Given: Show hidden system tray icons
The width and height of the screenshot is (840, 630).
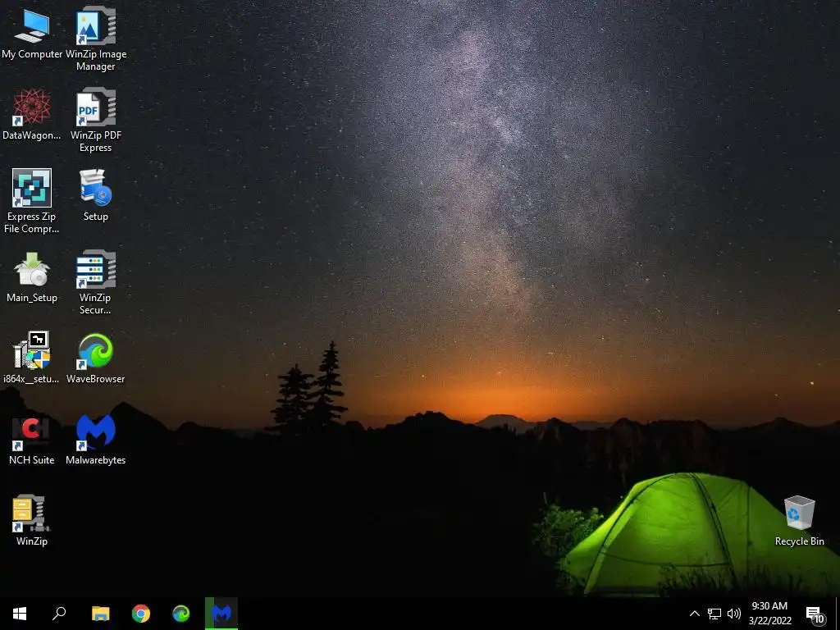Looking at the screenshot, I should [x=694, y=614].
